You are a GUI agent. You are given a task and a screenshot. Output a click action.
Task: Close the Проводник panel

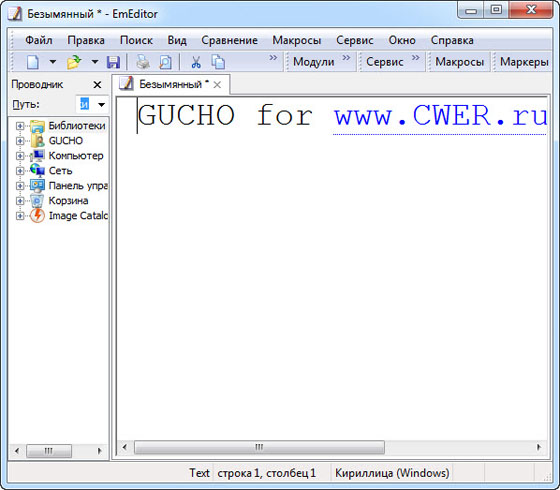tap(97, 85)
